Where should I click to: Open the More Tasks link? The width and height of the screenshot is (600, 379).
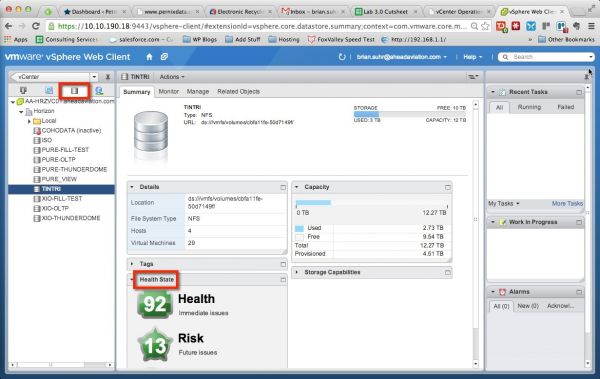567,204
